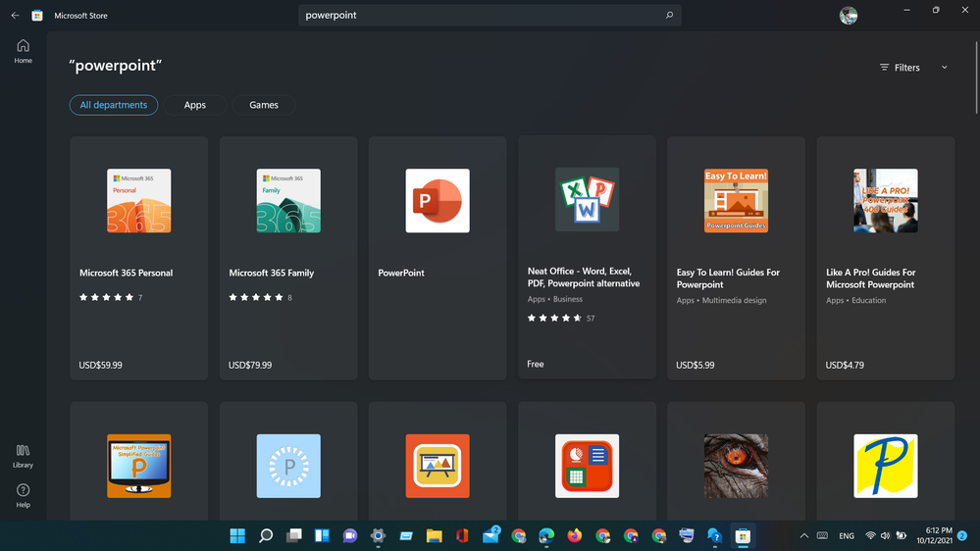Open Like A Pro Guides thumbnail
This screenshot has width=980, height=551.
[x=886, y=201]
